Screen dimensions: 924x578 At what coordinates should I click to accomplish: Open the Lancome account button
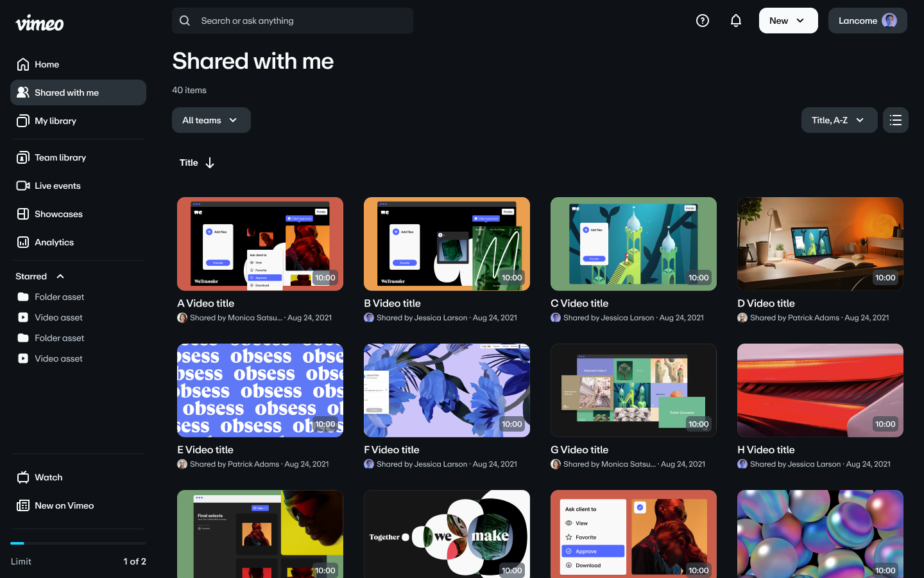tap(867, 21)
